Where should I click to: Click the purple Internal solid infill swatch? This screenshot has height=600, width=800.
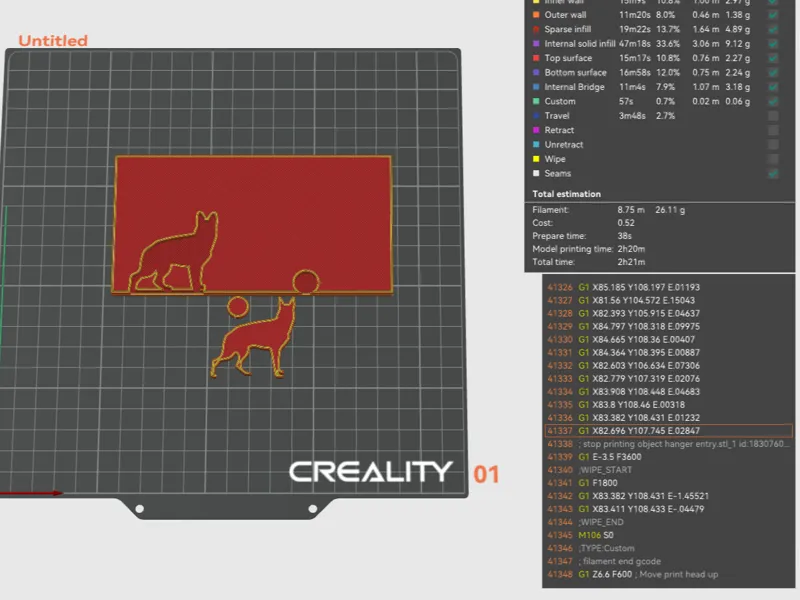tap(536, 44)
